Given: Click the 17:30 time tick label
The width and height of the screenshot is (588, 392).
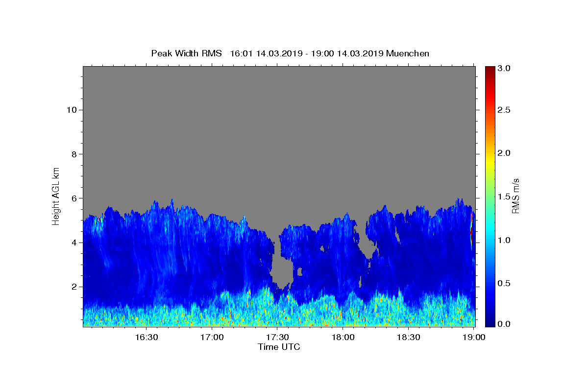Looking at the screenshot, I should tap(277, 337).
